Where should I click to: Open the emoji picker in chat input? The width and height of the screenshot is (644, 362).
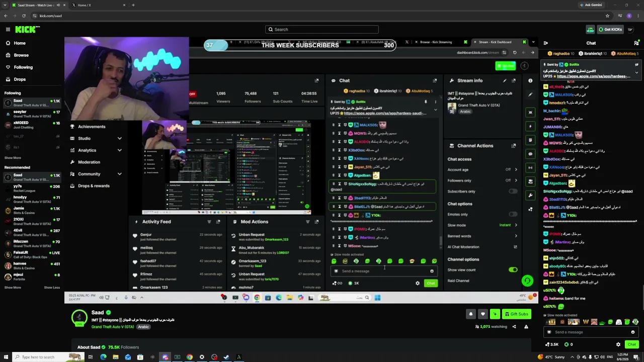pyautogui.click(x=633, y=332)
